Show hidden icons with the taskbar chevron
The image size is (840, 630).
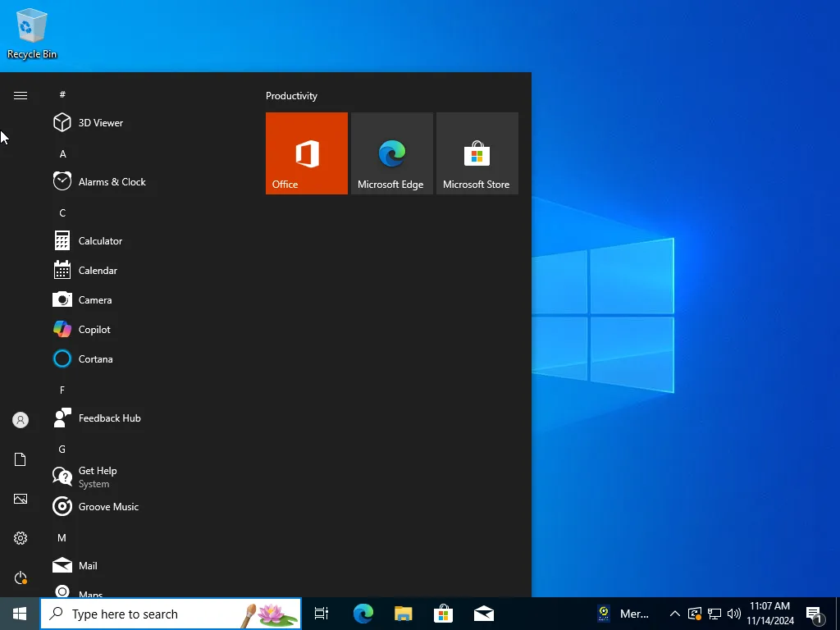(674, 614)
